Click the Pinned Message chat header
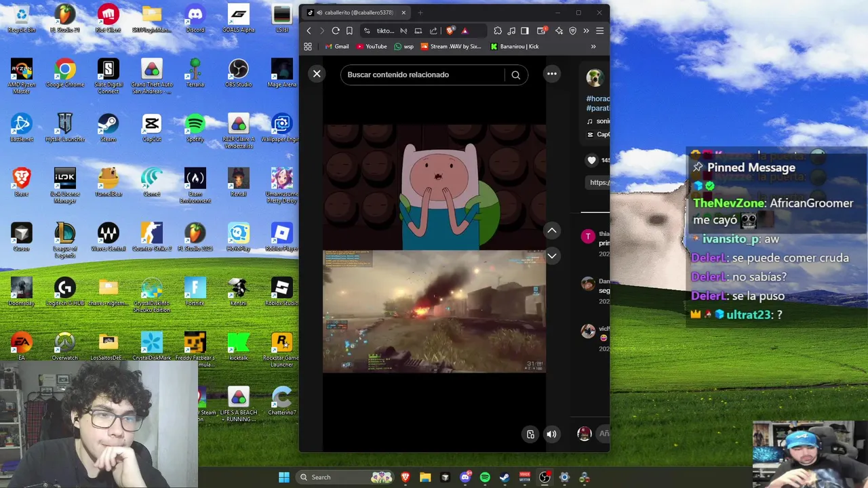The image size is (868, 488). 751,167
